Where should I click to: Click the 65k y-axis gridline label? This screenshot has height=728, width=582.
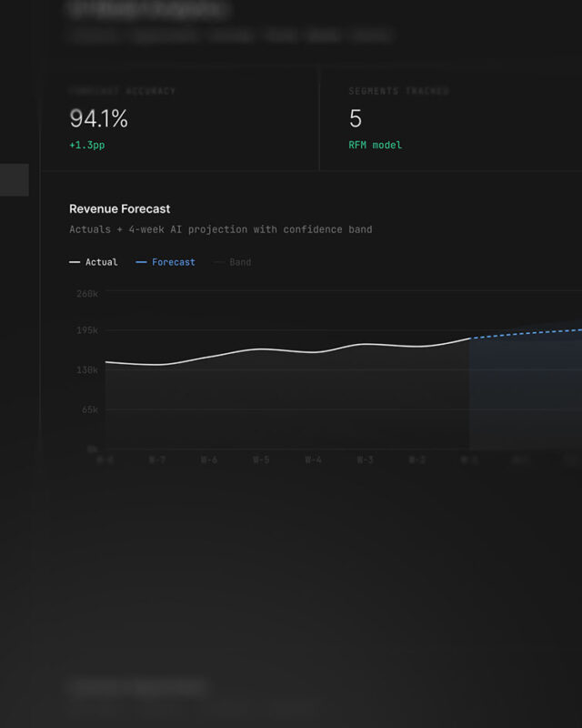click(90, 409)
